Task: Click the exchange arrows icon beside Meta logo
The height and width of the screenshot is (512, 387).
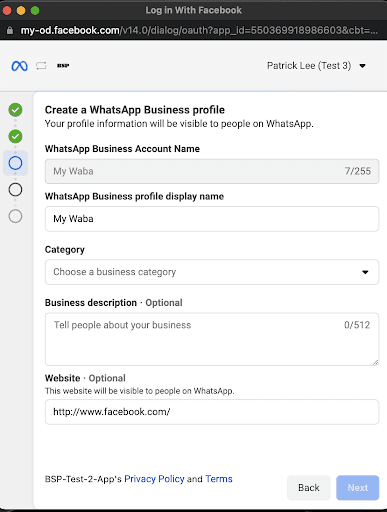Action: [41, 66]
